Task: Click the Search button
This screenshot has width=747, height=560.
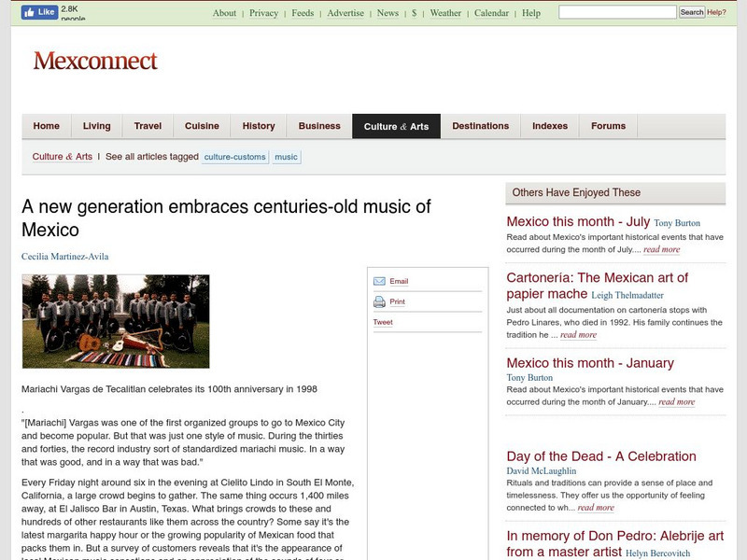Action: [x=692, y=12]
